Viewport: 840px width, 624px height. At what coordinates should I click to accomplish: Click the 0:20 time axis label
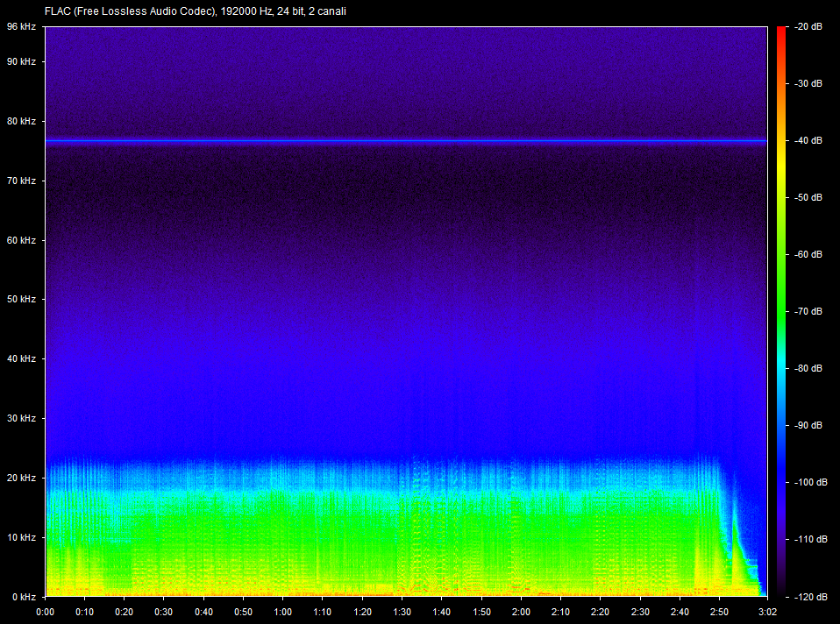(125, 612)
